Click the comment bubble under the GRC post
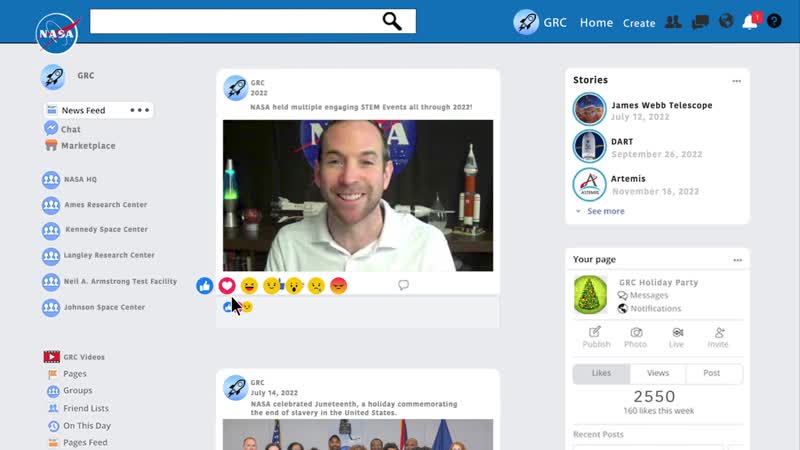 (x=403, y=285)
